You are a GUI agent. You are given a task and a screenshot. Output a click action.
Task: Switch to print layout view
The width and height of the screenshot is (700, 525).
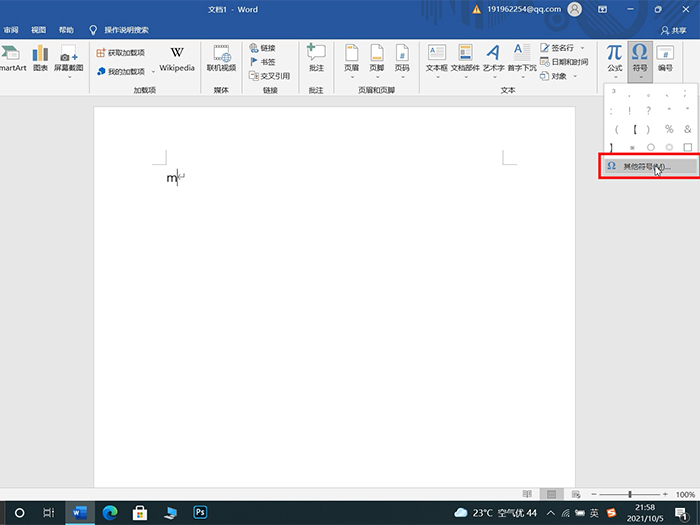pos(551,494)
